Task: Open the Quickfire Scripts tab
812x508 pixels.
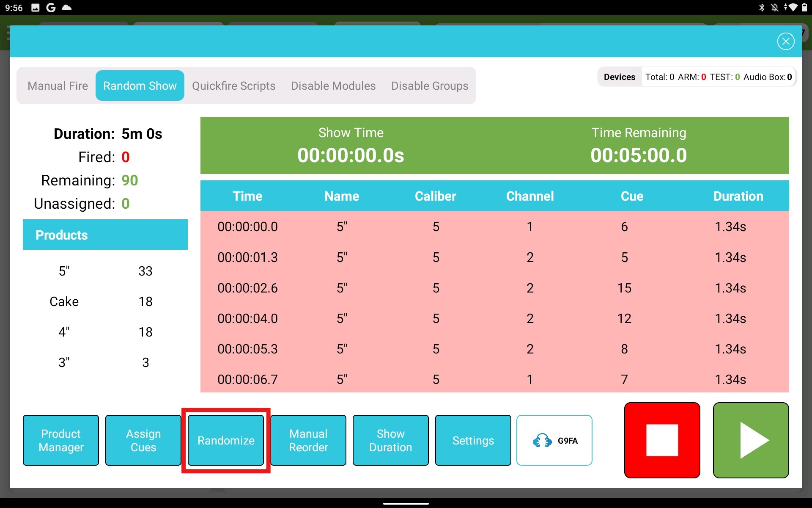Action: coord(233,86)
